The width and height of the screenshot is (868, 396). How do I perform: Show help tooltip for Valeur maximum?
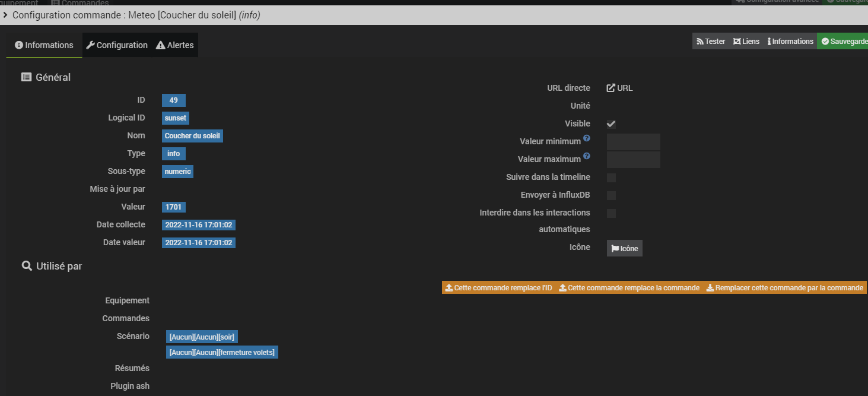click(587, 156)
